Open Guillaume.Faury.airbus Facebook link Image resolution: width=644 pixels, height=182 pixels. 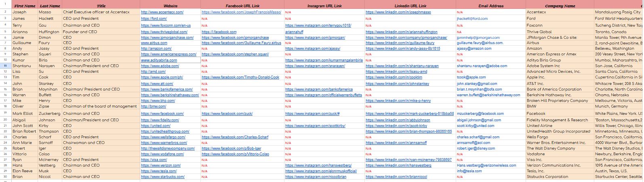[x=241, y=42]
